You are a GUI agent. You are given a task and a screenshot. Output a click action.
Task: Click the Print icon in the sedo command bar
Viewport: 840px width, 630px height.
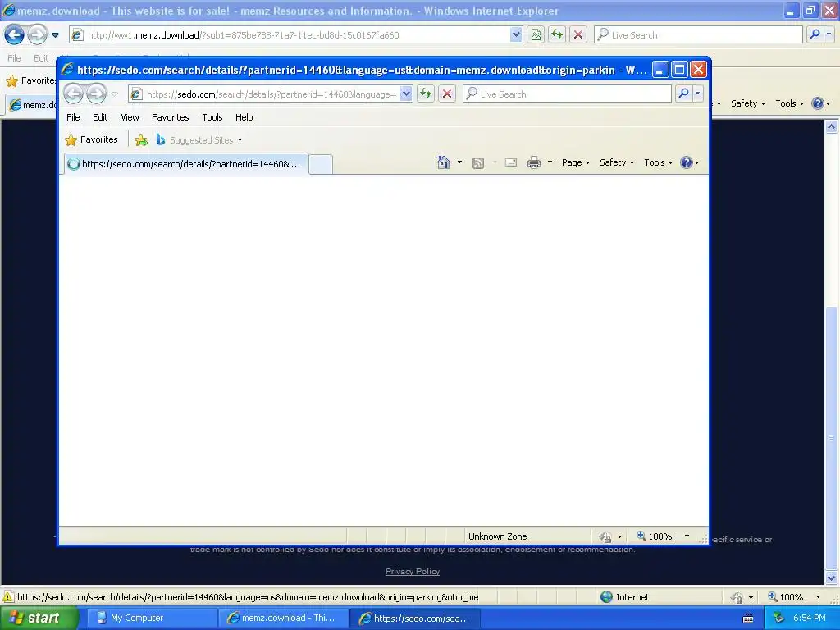click(x=533, y=162)
